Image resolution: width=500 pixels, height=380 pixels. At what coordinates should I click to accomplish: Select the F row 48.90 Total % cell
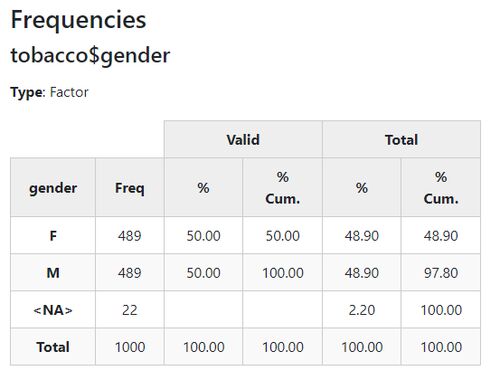click(362, 236)
